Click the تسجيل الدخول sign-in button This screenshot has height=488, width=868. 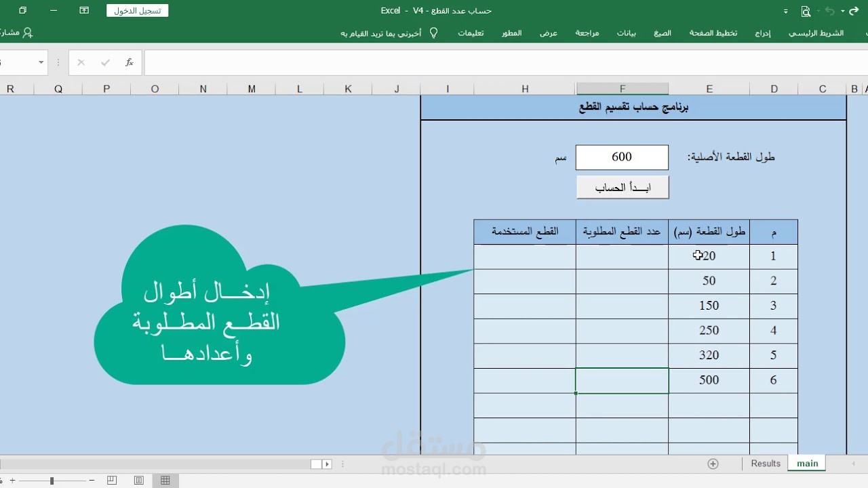click(137, 10)
